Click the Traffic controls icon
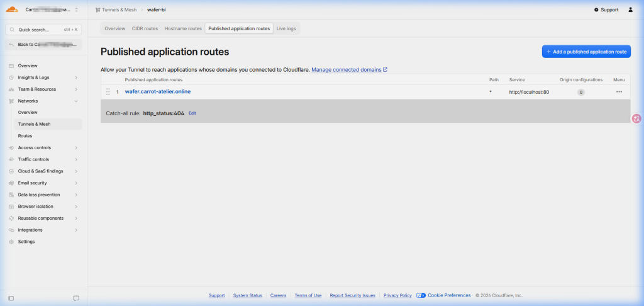Screen dimensions: 644x306 (x=11, y=159)
